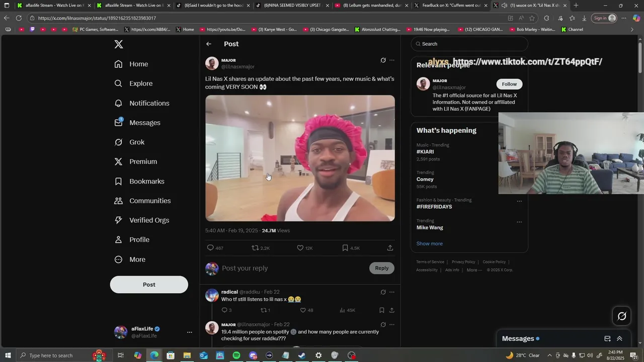The height and width of the screenshot is (362, 644).
Task: Click the back arrow beside Post heading
Action: (x=209, y=44)
